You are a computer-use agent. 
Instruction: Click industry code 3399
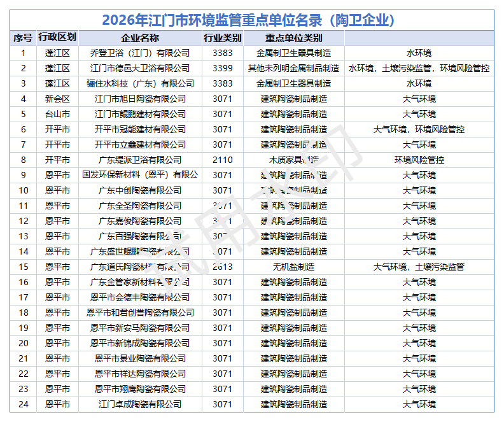[x=222, y=68]
